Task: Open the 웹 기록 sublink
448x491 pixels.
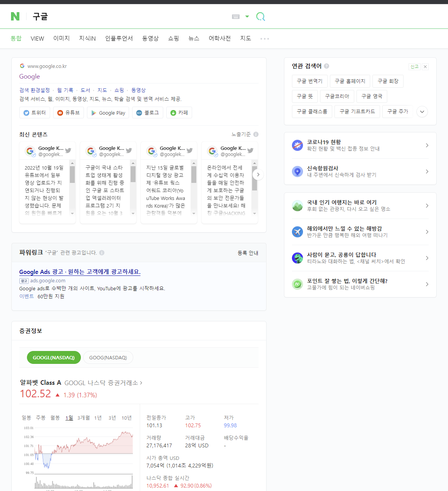Action: pyautogui.click(x=65, y=90)
